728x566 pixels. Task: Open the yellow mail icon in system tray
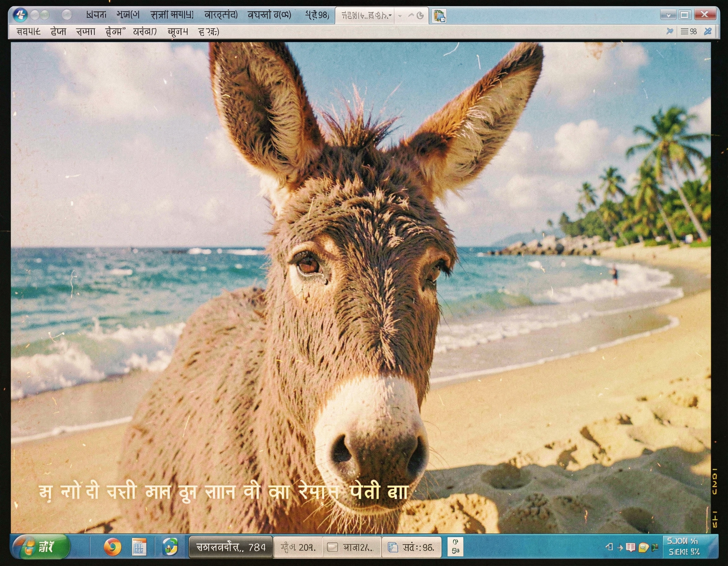643,547
